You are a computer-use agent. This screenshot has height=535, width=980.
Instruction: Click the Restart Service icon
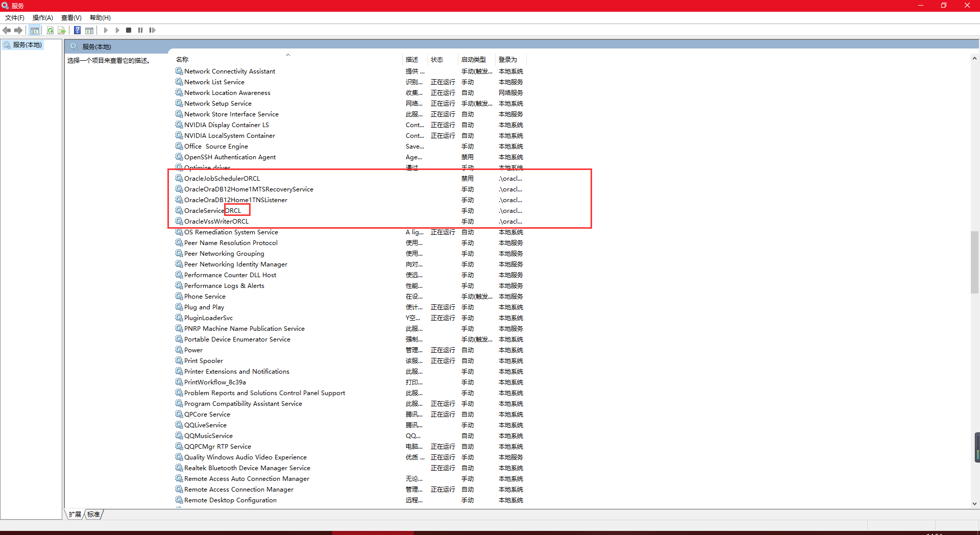pos(152,30)
